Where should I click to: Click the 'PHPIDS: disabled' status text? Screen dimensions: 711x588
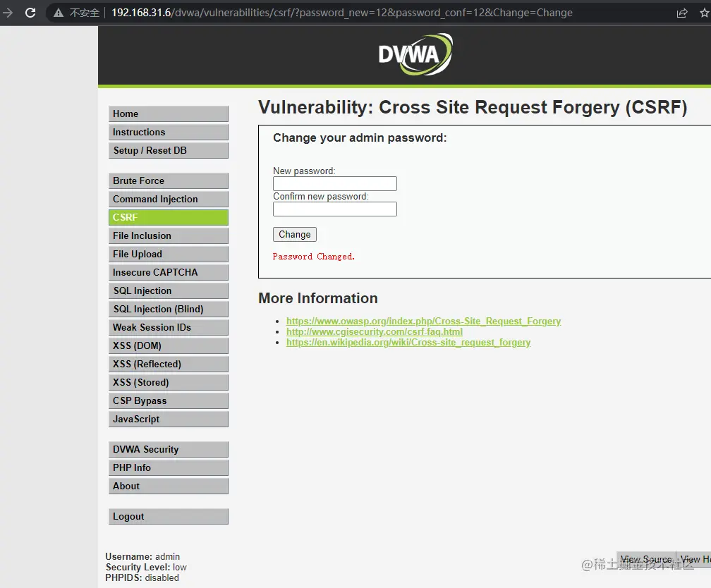point(142,577)
